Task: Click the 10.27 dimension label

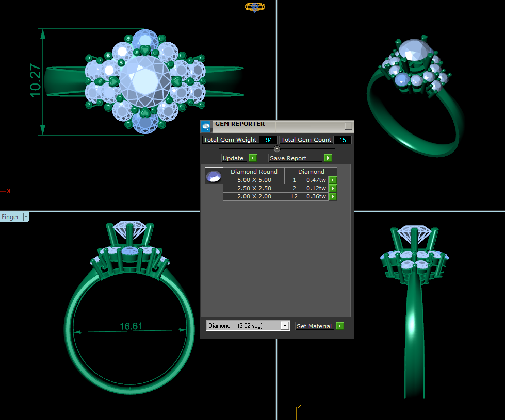Action: tap(35, 80)
